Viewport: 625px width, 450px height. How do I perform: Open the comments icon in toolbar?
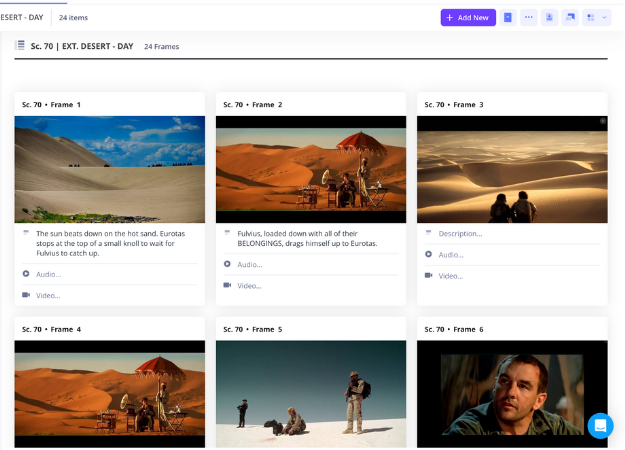(571, 17)
